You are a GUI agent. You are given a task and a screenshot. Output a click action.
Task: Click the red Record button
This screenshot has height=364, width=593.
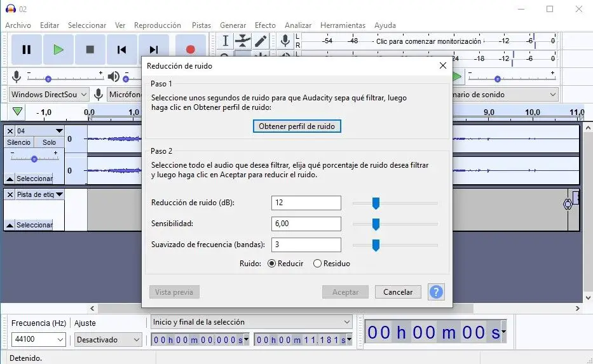click(x=191, y=50)
